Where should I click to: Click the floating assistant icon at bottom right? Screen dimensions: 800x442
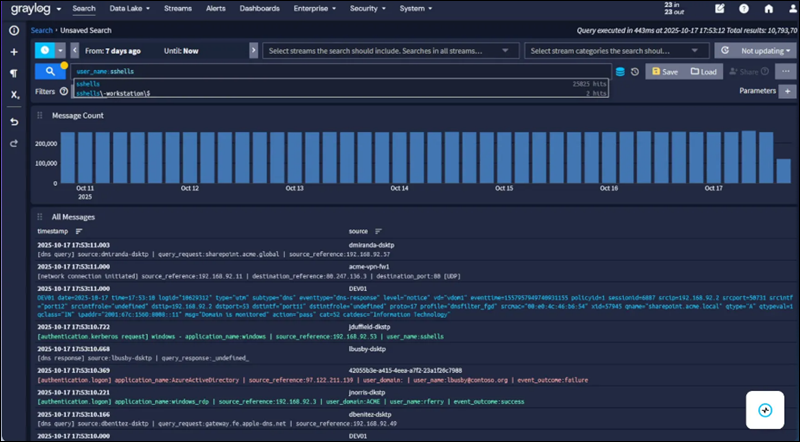(x=765, y=410)
